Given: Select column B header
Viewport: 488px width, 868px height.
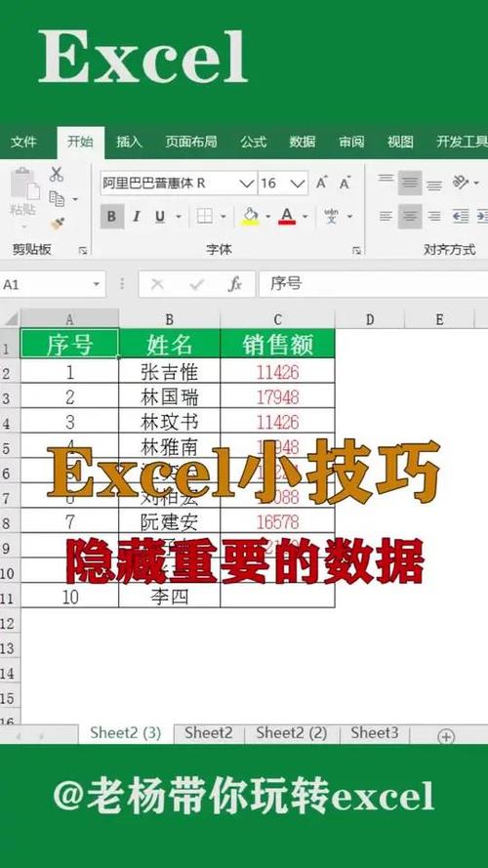Looking at the screenshot, I should pyautogui.click(x=169, y=319).
